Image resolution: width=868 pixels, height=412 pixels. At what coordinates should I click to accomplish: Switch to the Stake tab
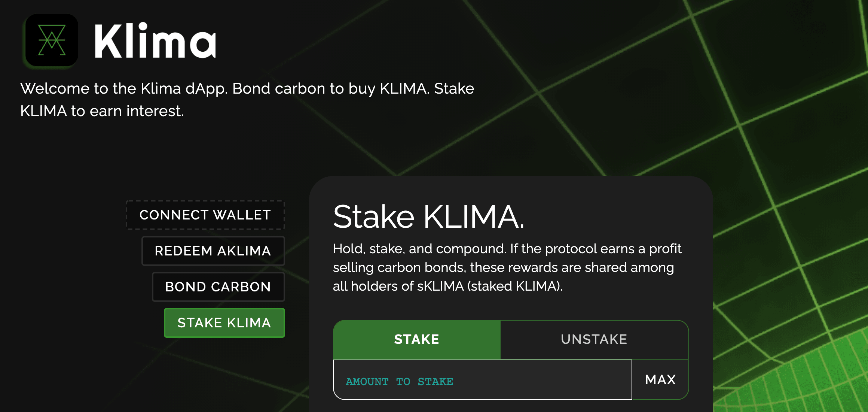[417, 339]
